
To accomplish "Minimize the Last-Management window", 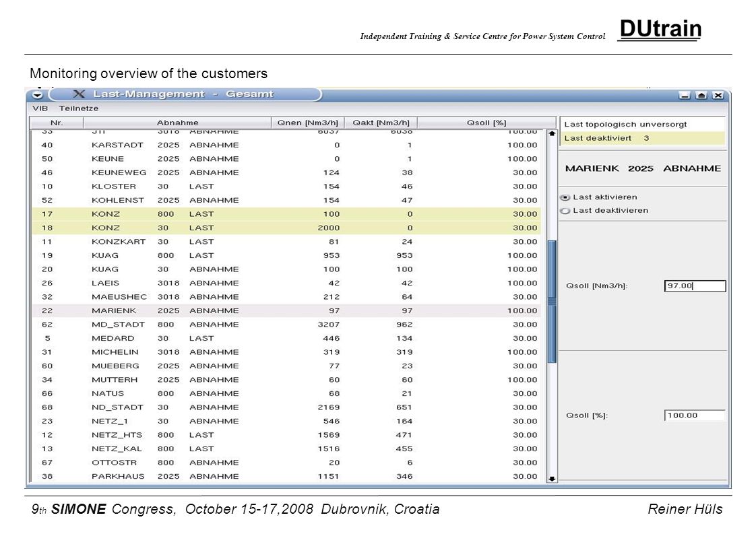I will coord(684,95).
